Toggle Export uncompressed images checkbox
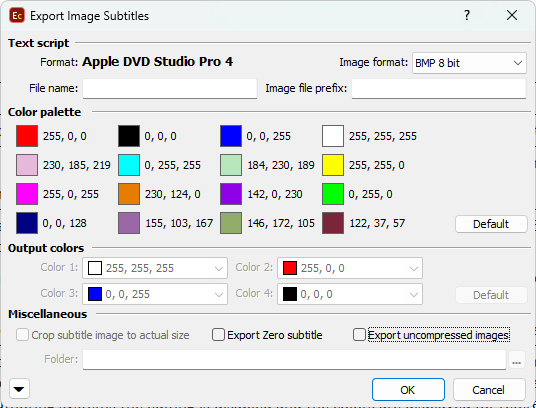 [x=359, y=335]
